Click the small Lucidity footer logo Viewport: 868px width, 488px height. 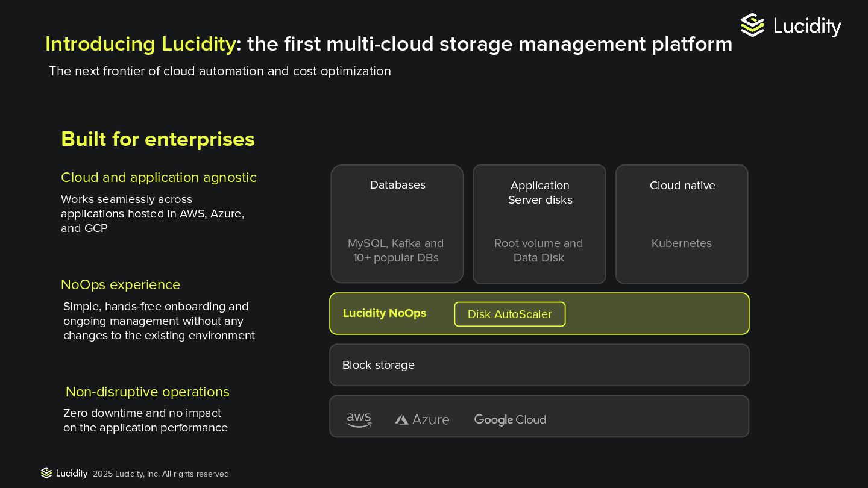tap(46, 473)
